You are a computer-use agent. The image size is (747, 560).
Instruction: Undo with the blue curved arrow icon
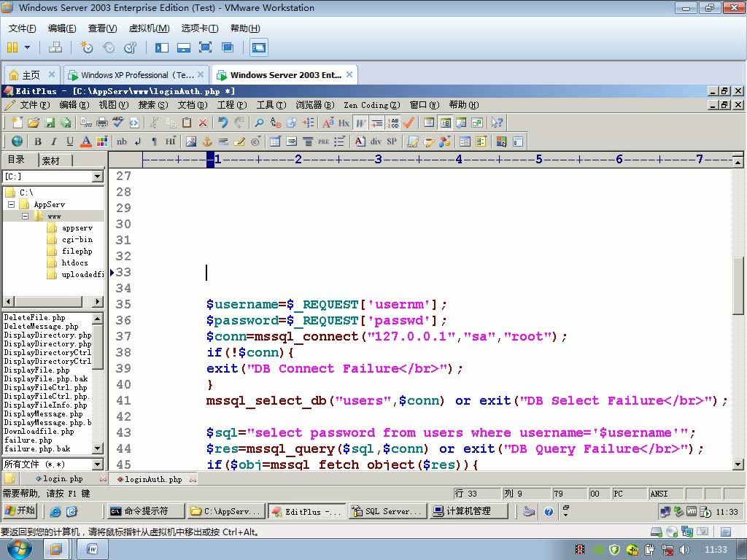[222, 122]
